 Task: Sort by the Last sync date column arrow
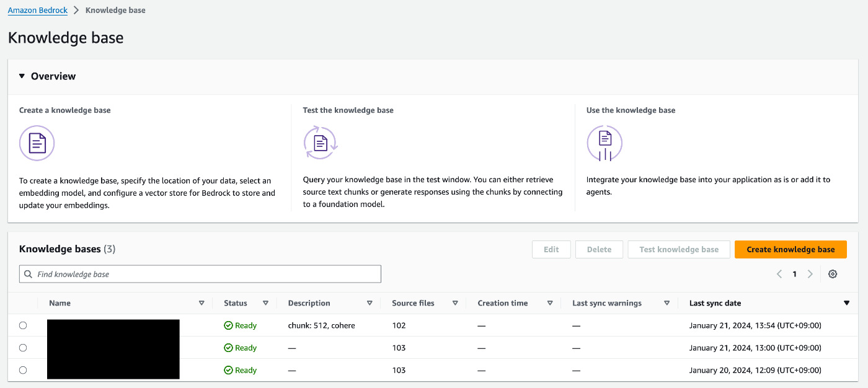[x=846, y=303]
